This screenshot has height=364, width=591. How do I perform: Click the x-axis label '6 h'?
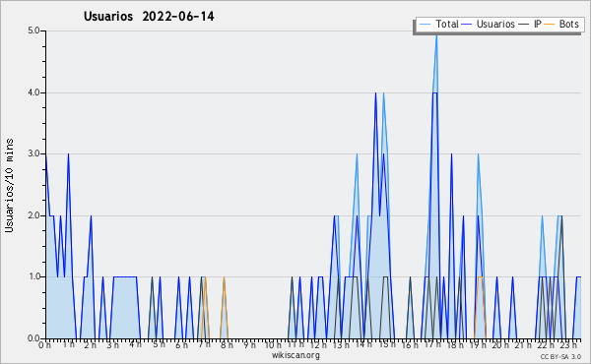[181, 345]
